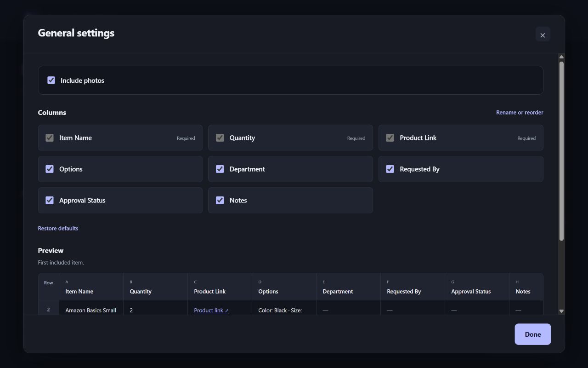The width and height of the screenshot is (588, 368).
Task: Click the 'Preview' section heading
Action: (x=51, y=251)
